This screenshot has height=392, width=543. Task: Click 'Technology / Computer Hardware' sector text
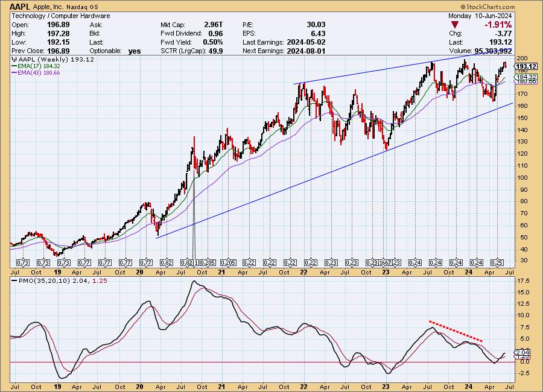(61, 16)
